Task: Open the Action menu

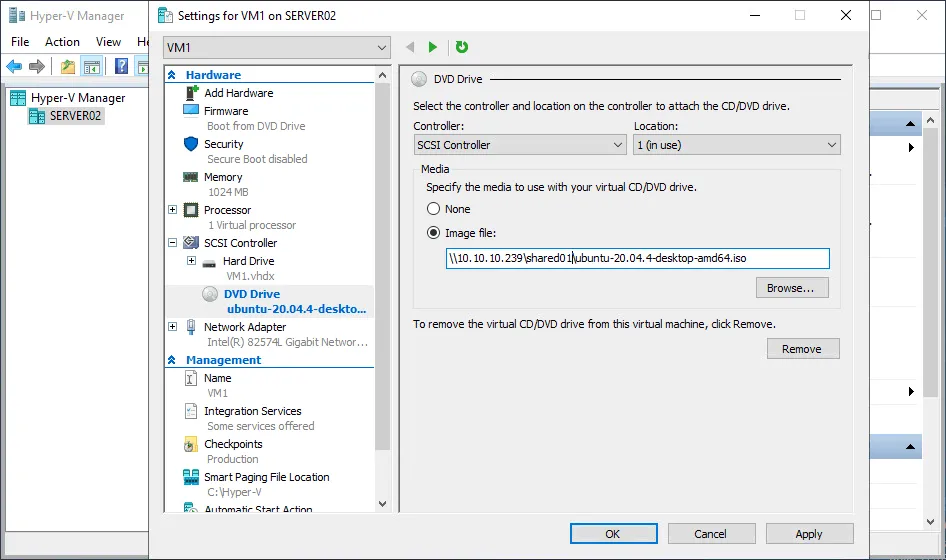Action: 62,42
